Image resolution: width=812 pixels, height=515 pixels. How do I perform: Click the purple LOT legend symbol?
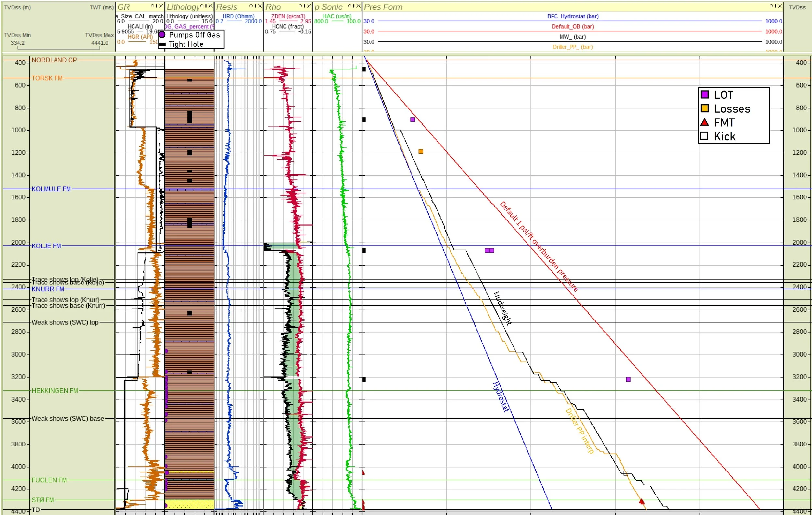pos(704,95)
